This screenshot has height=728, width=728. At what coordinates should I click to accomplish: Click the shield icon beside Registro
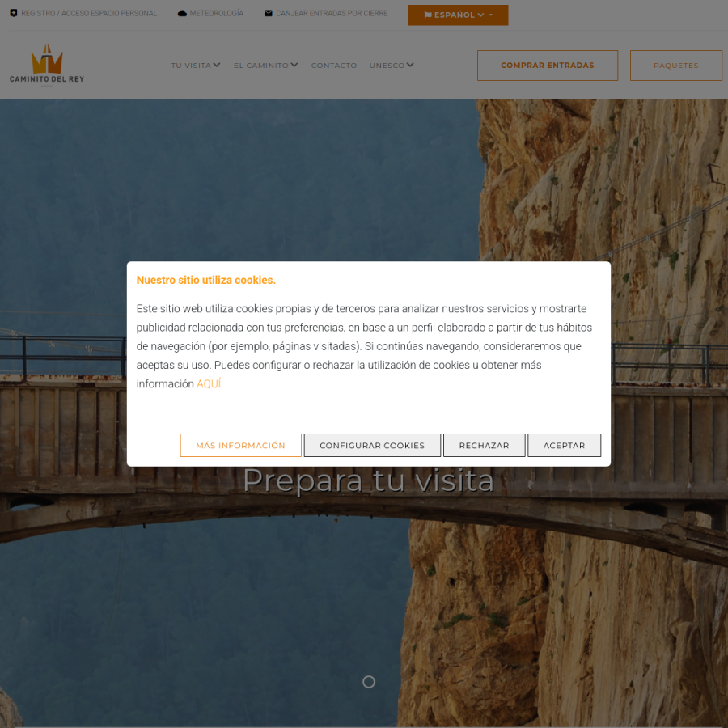(x=14, y=13)
